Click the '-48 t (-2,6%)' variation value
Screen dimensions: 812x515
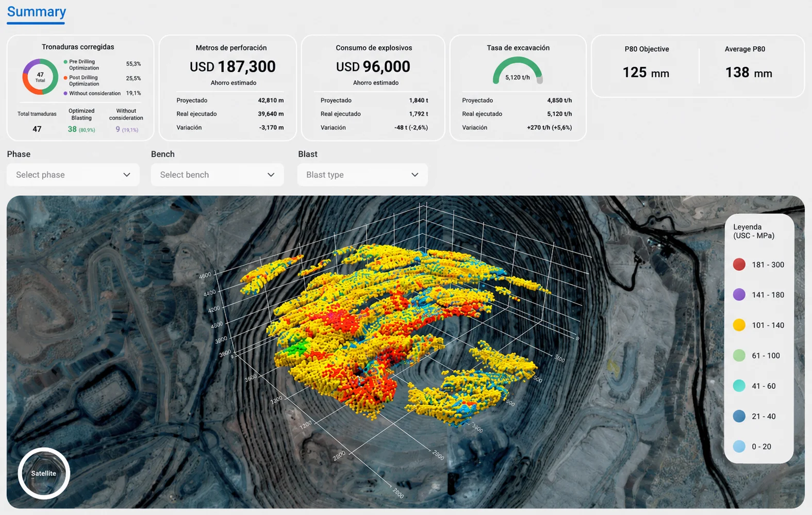click(x=411, y=128)
